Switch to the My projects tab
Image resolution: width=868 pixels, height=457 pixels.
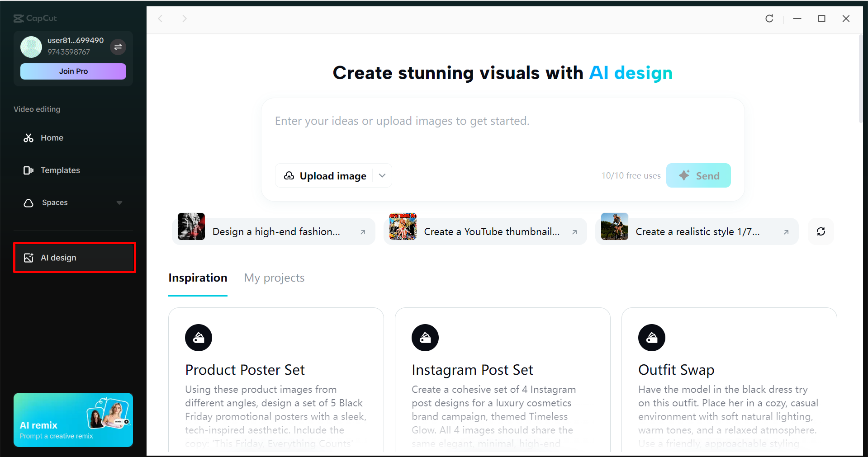click(x=274, y=278)
